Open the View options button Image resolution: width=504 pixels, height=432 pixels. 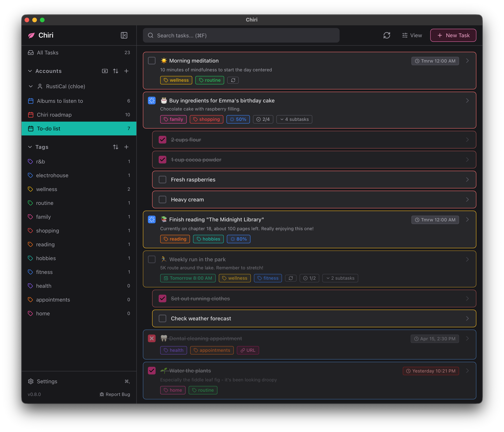pos(412,35)
